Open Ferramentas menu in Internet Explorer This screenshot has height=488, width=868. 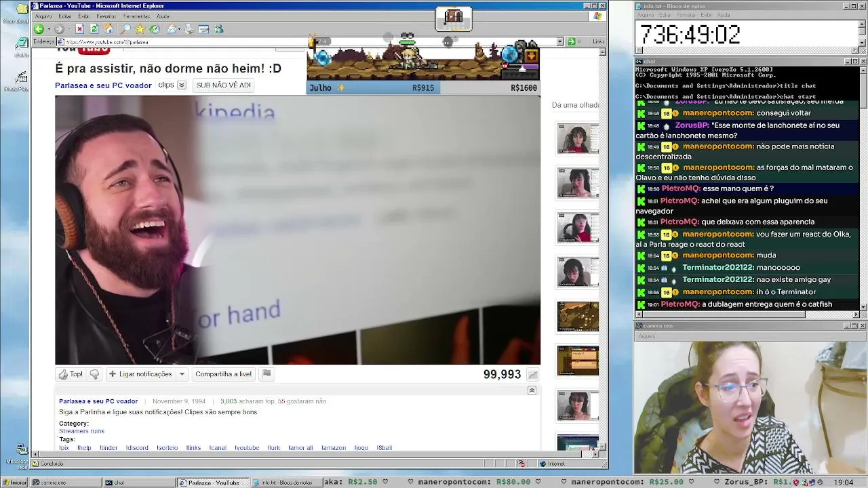(137, 16)
